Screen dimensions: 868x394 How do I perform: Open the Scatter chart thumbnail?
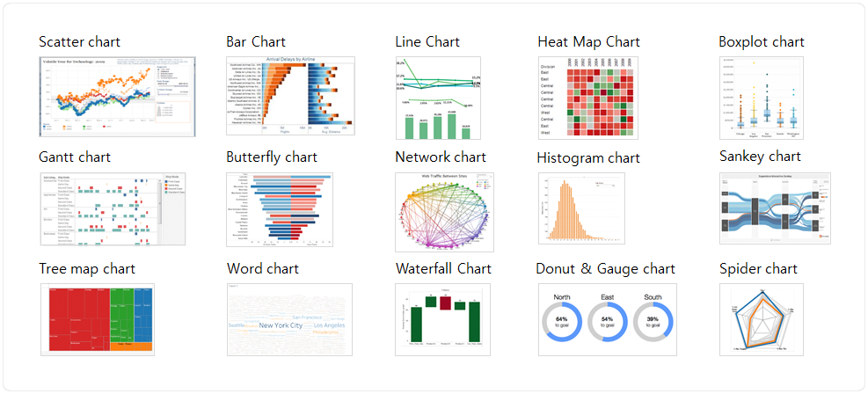(117, 96)
